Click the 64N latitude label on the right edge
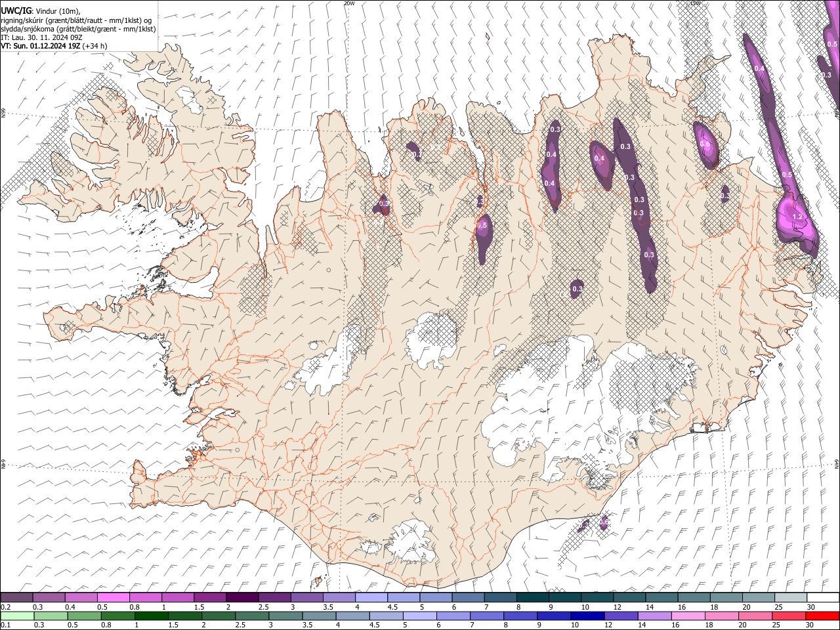This screenshot has width=840, height=630. pyautogui.click(x=837, y=463)
